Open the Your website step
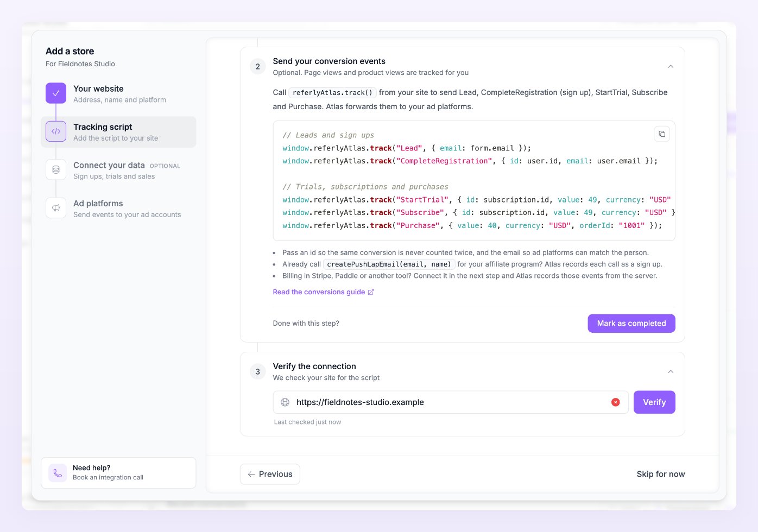 (x=118, y=93)
